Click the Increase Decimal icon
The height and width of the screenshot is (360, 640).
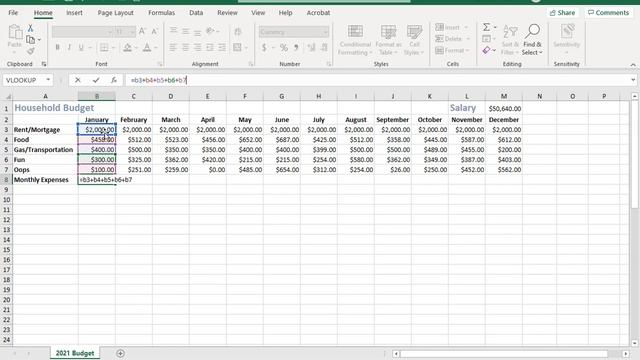point(311,48)
